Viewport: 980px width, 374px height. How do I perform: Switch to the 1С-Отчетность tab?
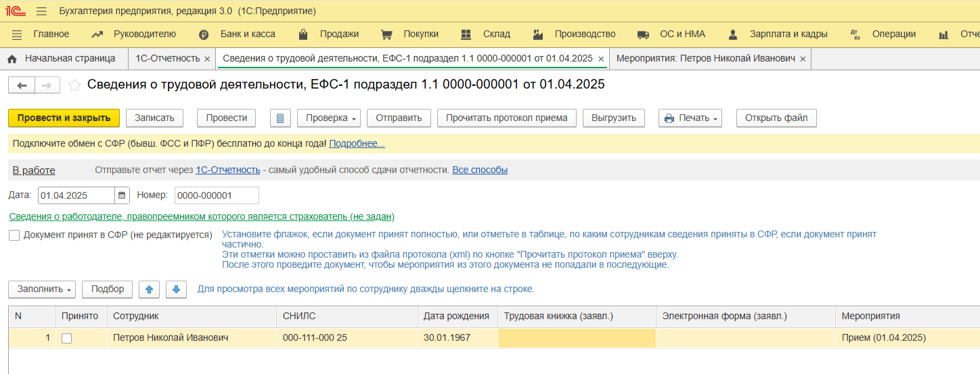(x=167, y=59)
